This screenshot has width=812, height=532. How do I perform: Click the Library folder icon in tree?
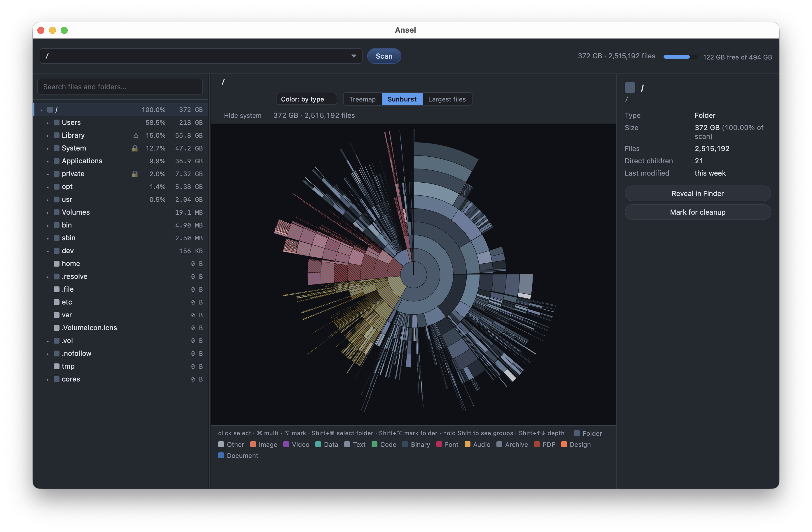coord(57,135)
